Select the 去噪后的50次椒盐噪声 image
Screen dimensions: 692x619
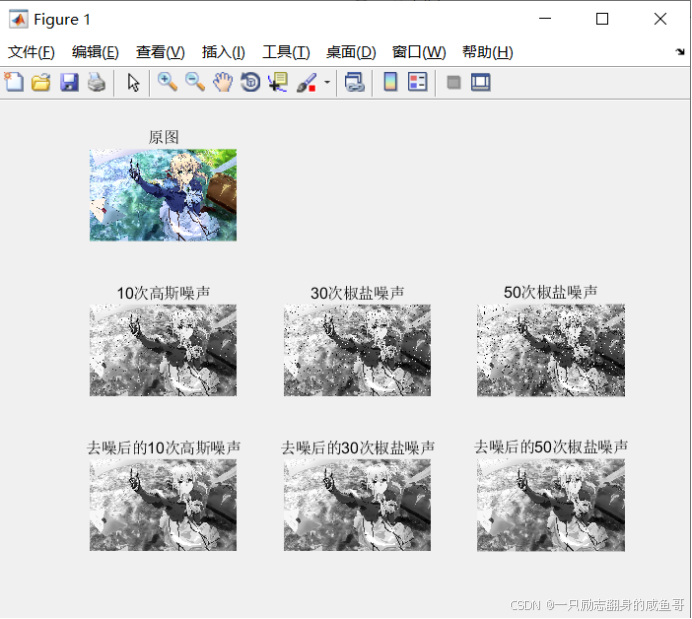click(x=551, y=505)
